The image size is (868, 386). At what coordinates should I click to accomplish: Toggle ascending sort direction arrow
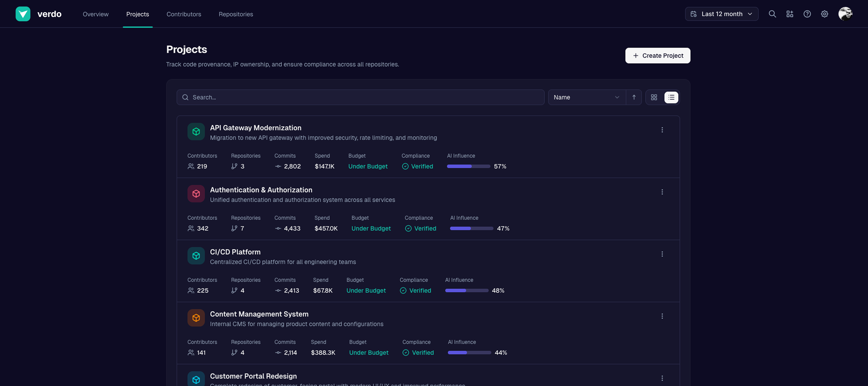(634, 97)
